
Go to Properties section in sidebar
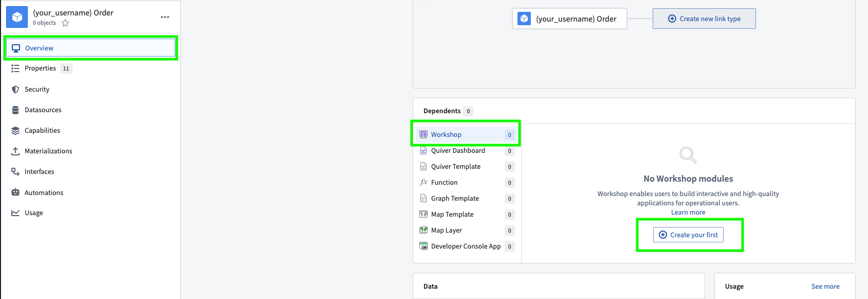click(40, 68)
